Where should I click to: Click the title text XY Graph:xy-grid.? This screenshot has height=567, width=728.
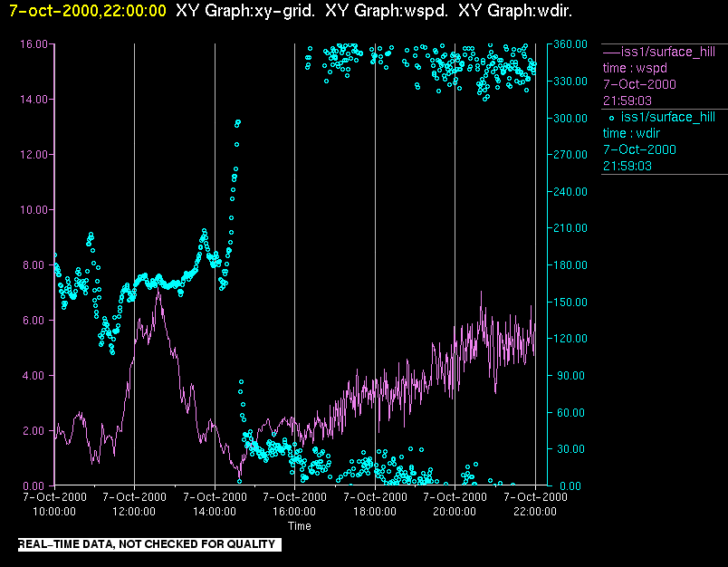(245, 11)
